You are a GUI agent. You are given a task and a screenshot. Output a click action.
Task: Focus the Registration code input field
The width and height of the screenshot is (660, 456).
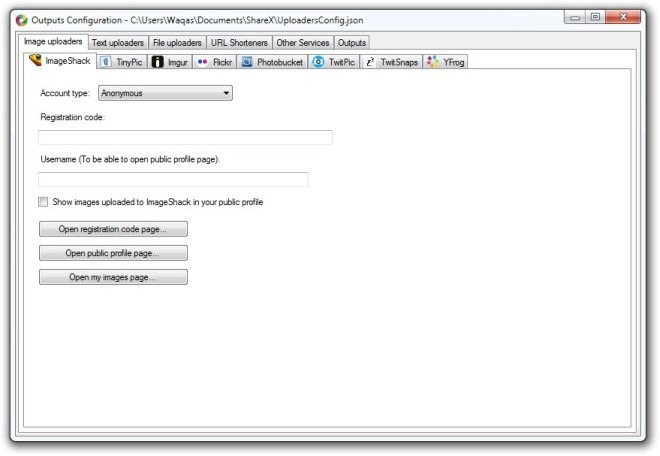[185, 137]
